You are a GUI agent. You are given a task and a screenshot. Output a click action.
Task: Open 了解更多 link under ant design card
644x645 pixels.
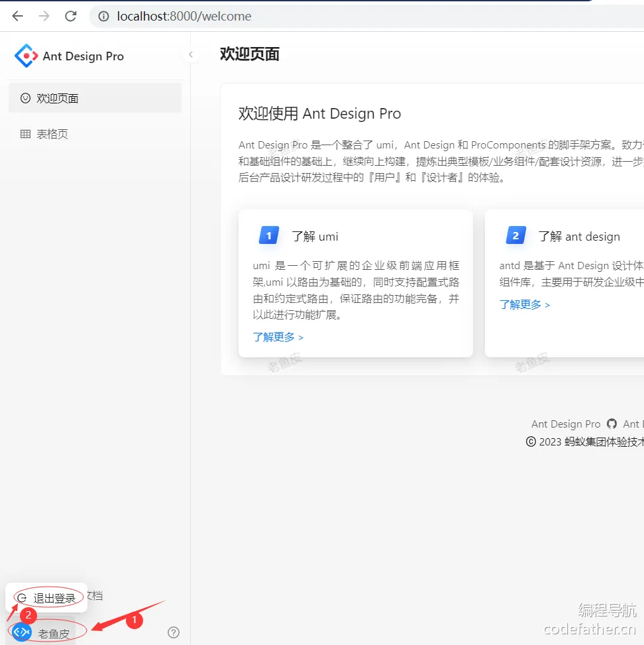[525, 305]
